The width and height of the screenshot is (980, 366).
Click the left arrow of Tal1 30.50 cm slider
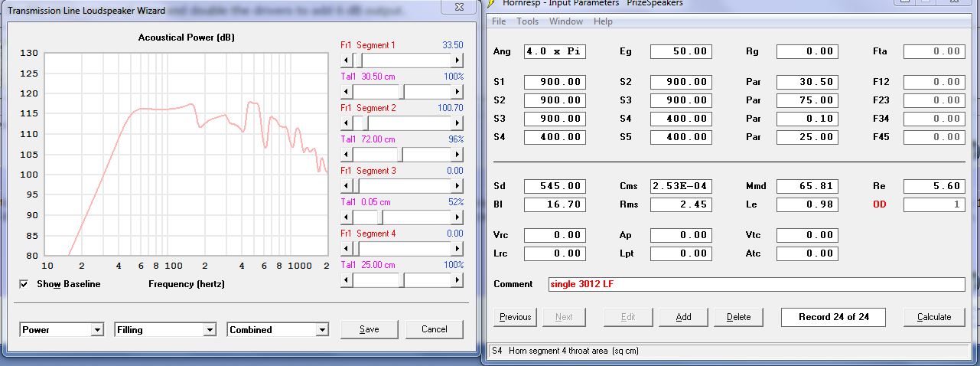[346, 91]
